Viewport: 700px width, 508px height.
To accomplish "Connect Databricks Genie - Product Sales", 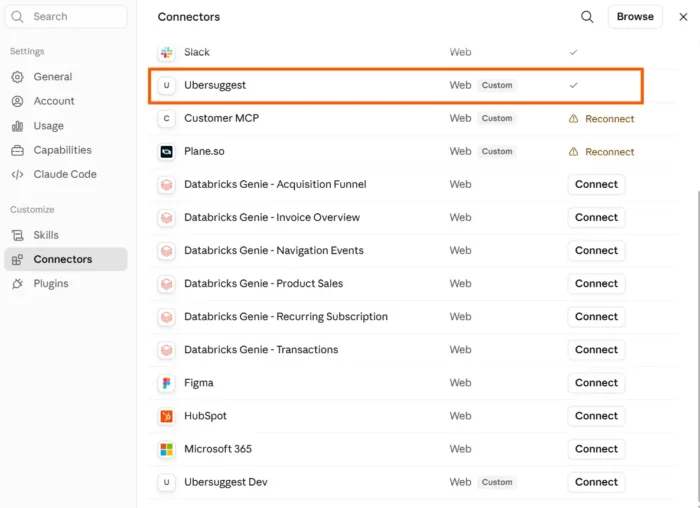I will [596, 283].
